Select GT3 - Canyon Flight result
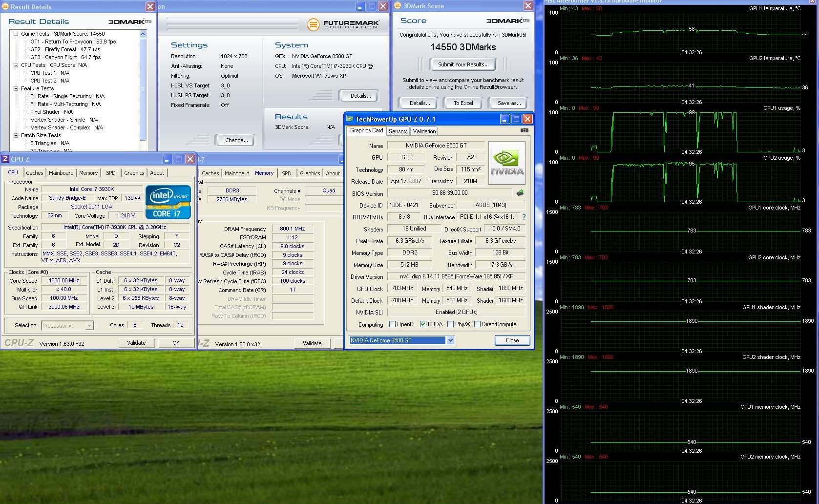This screenshot has height=504, width=819. (65, 57)
